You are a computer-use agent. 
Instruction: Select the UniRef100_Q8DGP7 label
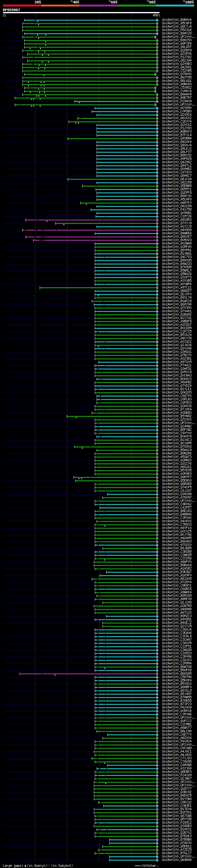tap(177, 291)
